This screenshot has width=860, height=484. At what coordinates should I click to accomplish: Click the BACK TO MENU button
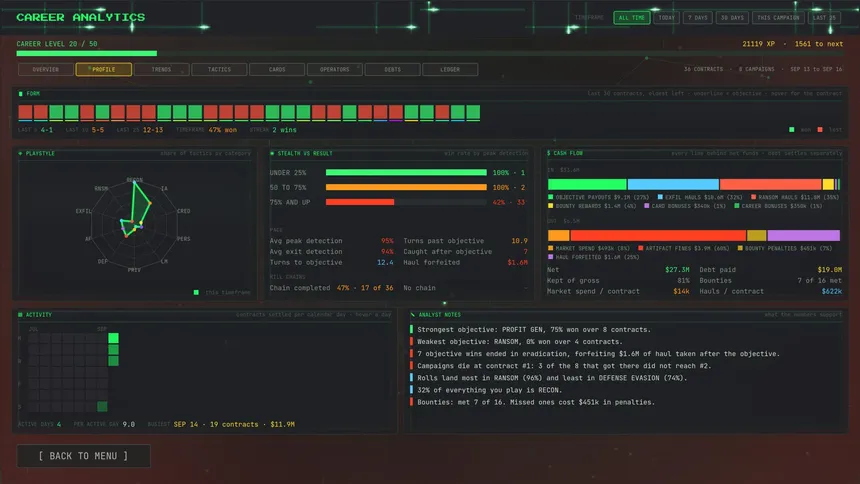click(x=83, y=456)
